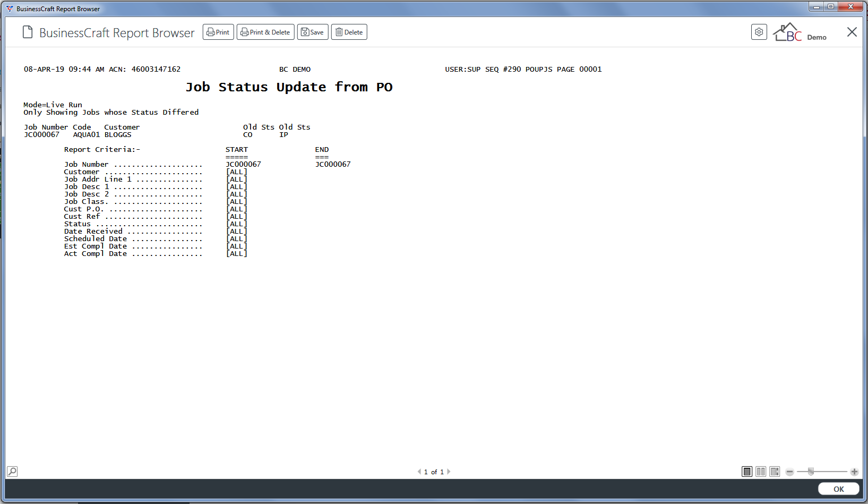Click the 'Job Status Update from PO' heading

(289, 87)
